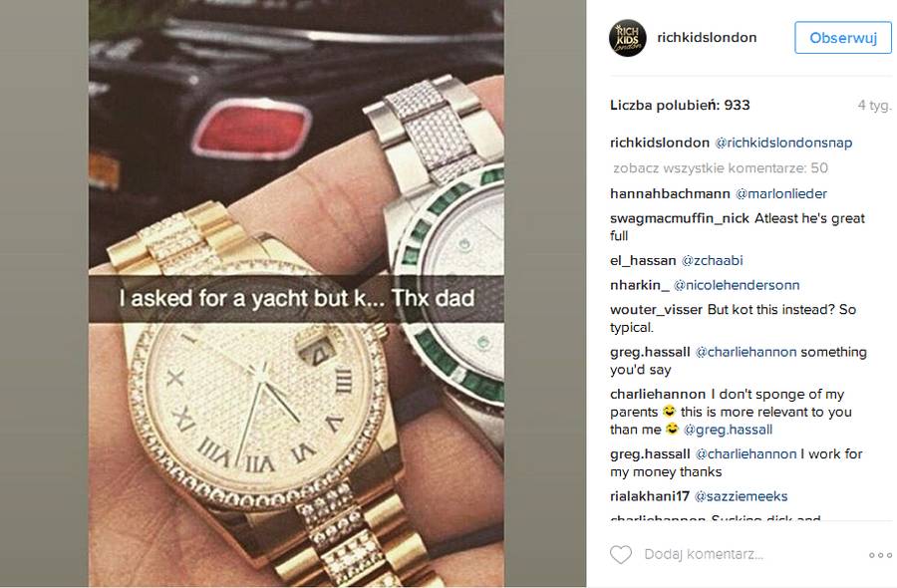
Task: Open the @zchaabi mention link
Action: point(712,261)
